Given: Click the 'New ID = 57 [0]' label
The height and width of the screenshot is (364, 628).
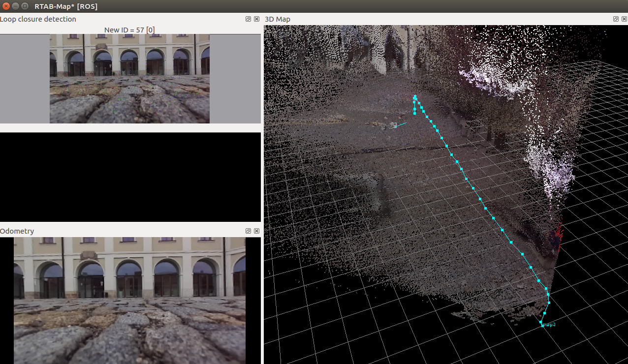Looking at the screenshot, I should 129,30.
